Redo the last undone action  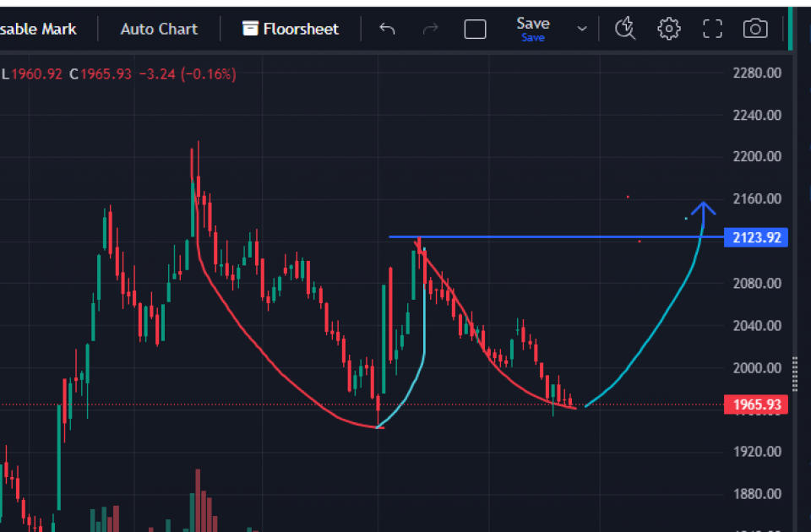(x=430, y=29)
